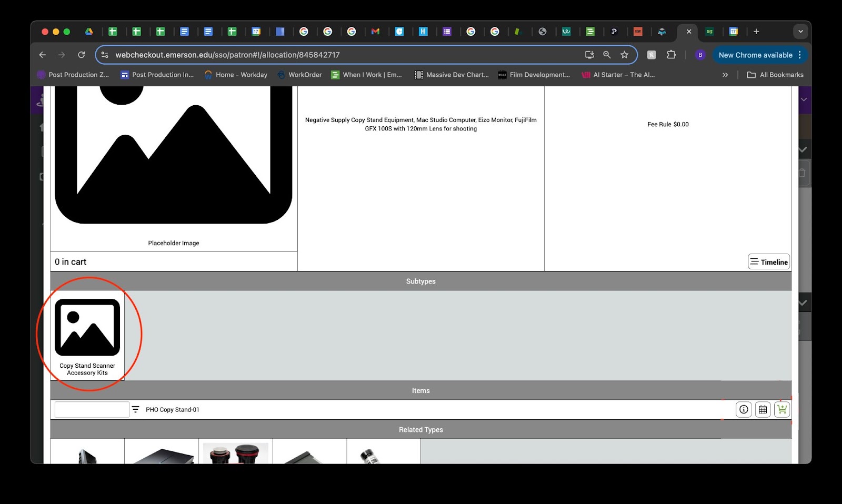The height and width of the screenshot is (504, 842).
Task: Open a new tab
Action: tap(756, 32)
